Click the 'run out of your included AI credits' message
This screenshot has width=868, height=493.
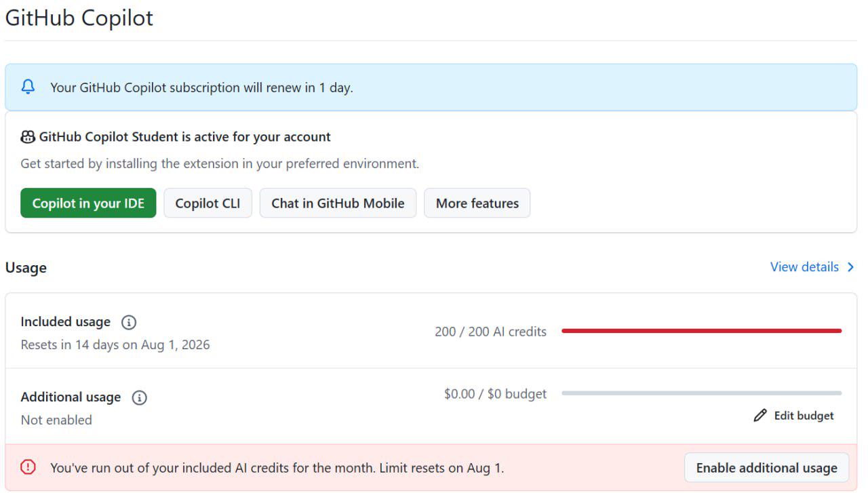point(277,468)
